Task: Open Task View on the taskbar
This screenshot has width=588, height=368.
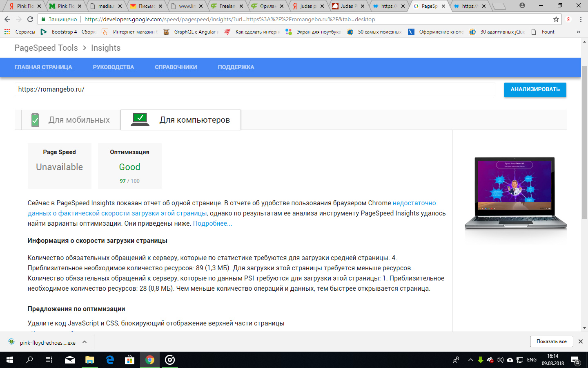Action: point(49,360)
